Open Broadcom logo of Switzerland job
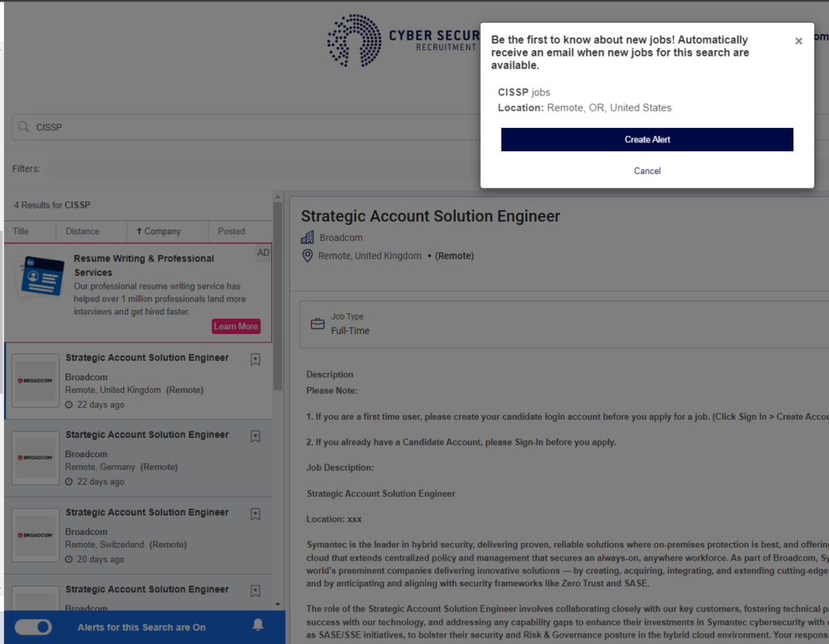The image size is (829, 644). pyautogui.click(x=36, y=535)
